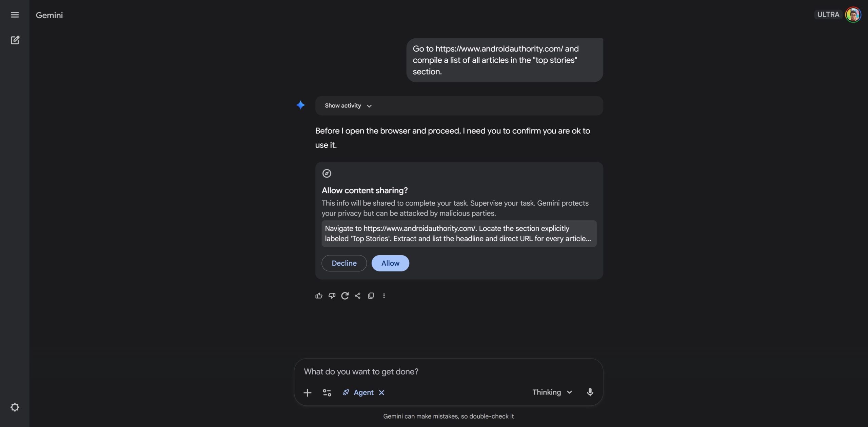The width and height of the screenshot is (868, 427).
Task: Activate the microphone for voice input
Action: coord(590,392)
